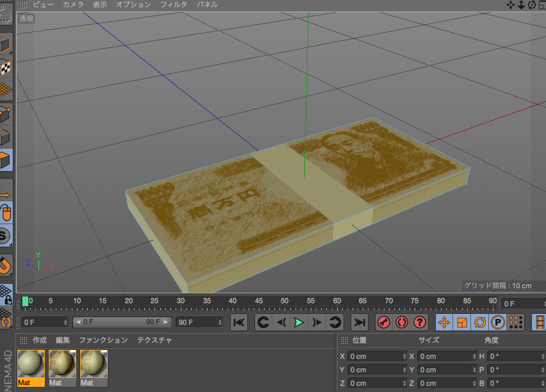Go to end of animation

click(360, 322)
